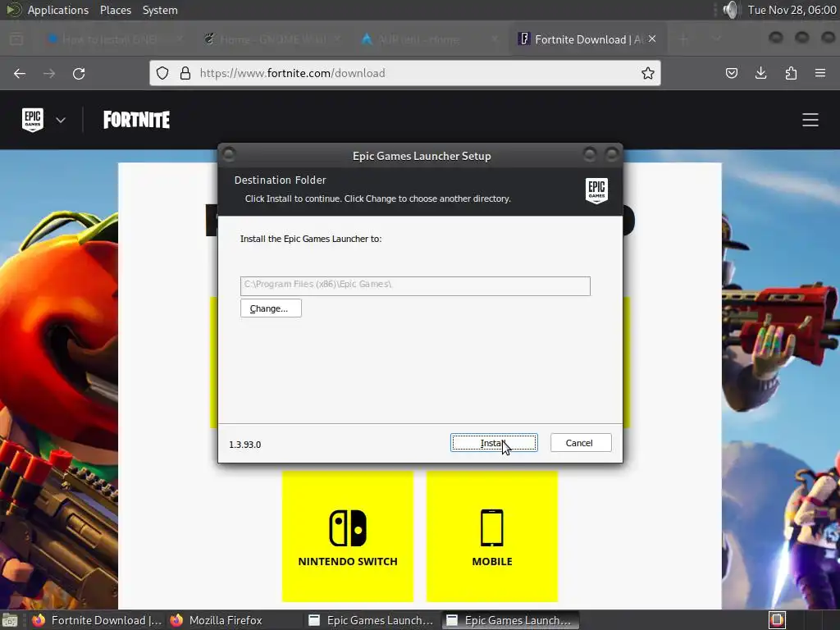Open the tracking protection shield icon
Viewport: 840px width, 630px height.
162,73
